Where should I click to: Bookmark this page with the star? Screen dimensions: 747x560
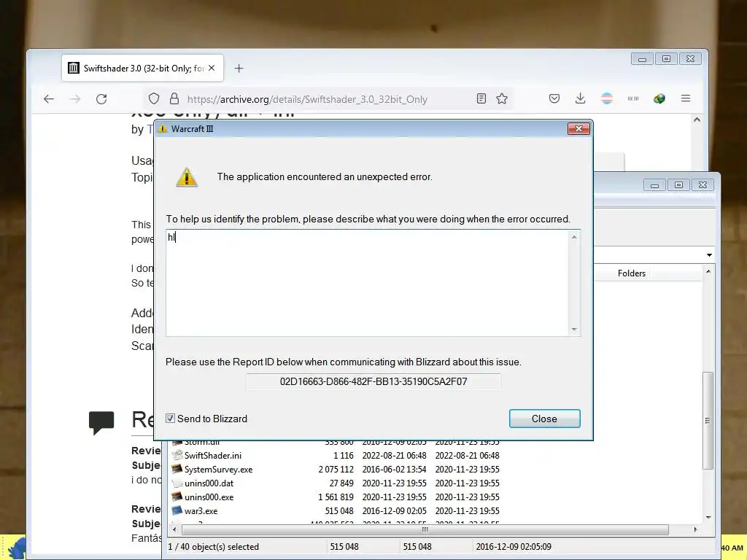(x=502, y=98)
